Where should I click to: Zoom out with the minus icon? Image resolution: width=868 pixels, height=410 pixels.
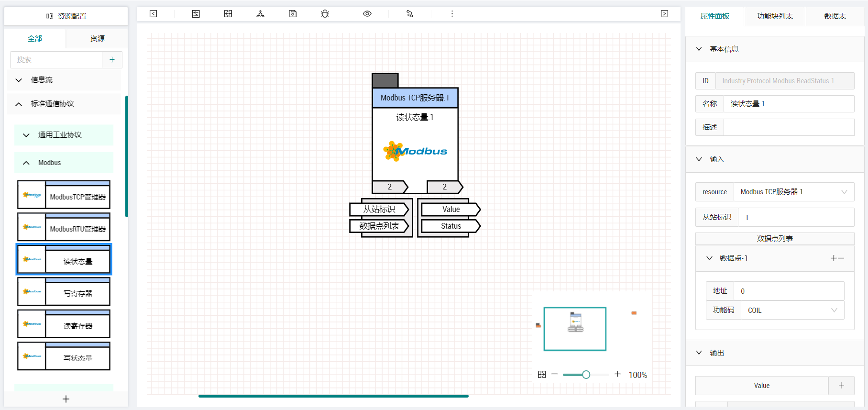555,374
